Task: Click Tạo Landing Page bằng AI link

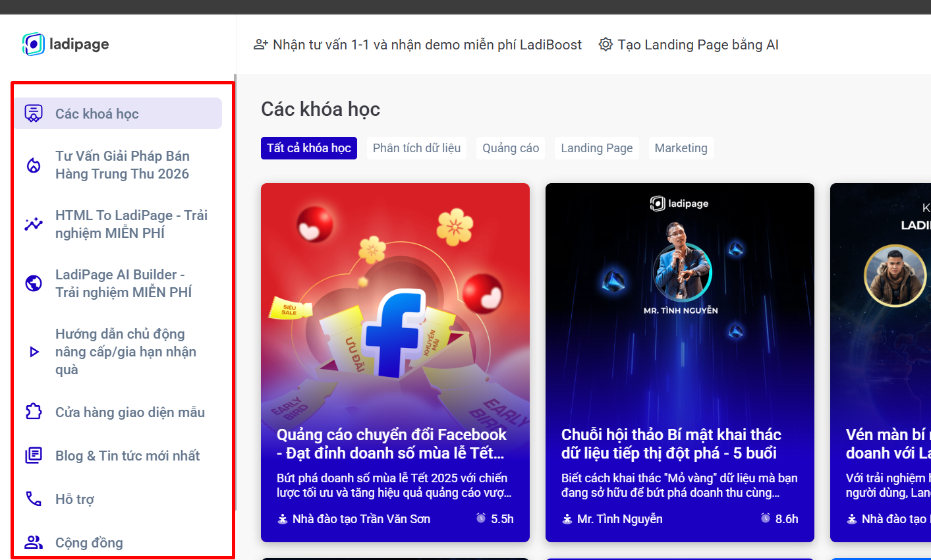Action: (x=689, y=45)
